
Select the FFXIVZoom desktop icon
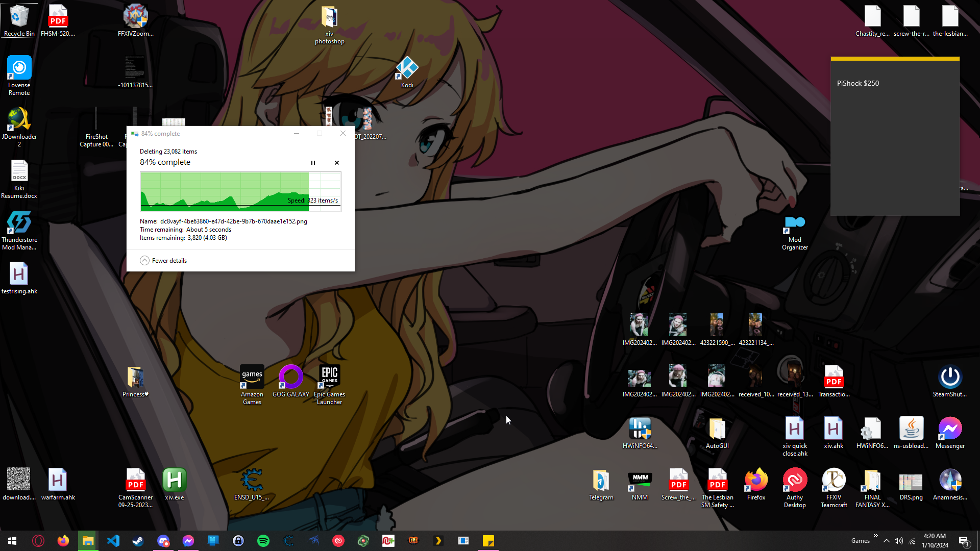pyautogui.click(x=136, y=20)
